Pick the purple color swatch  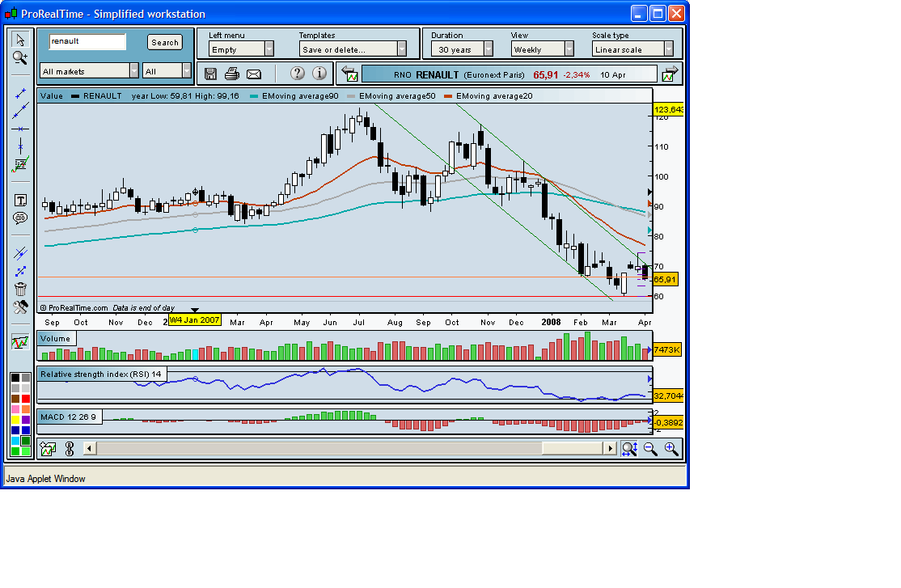click(x=26, y=420)
